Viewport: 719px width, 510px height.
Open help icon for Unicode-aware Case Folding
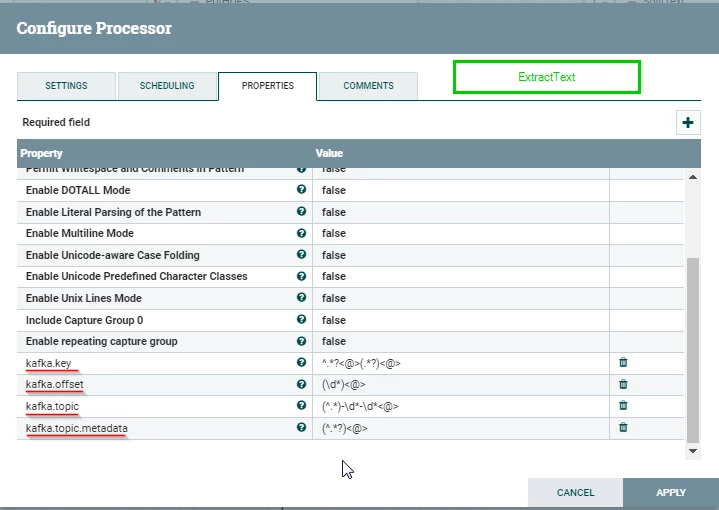pos(301,254)
